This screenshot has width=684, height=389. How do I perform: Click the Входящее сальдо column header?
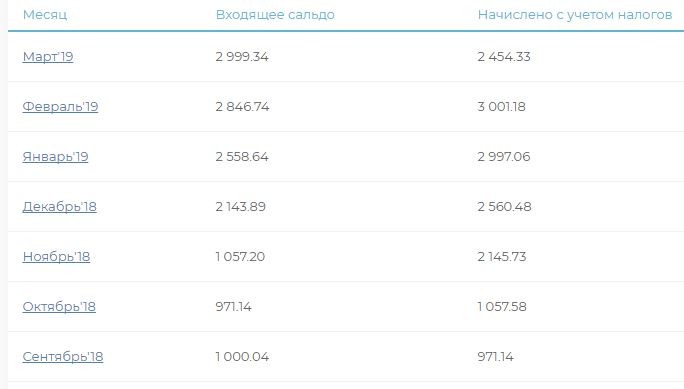tap(275, 15)
